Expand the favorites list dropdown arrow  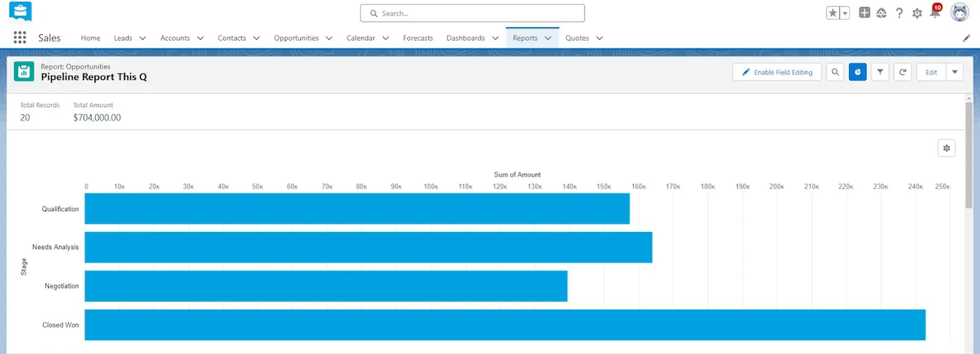click(x=845, y=13)
